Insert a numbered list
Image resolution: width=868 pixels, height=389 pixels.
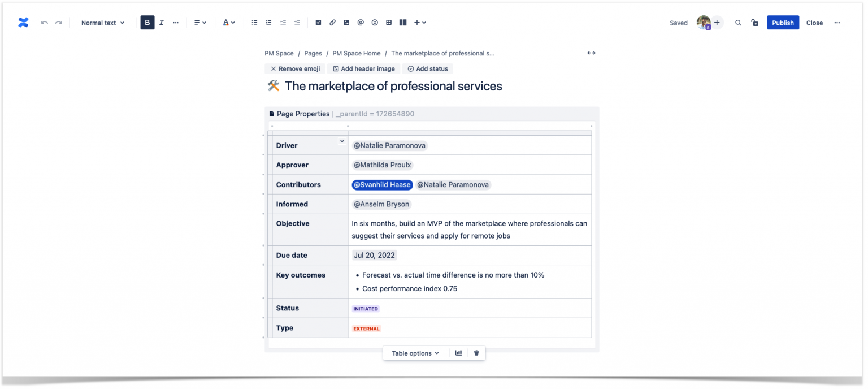point(268,22)
